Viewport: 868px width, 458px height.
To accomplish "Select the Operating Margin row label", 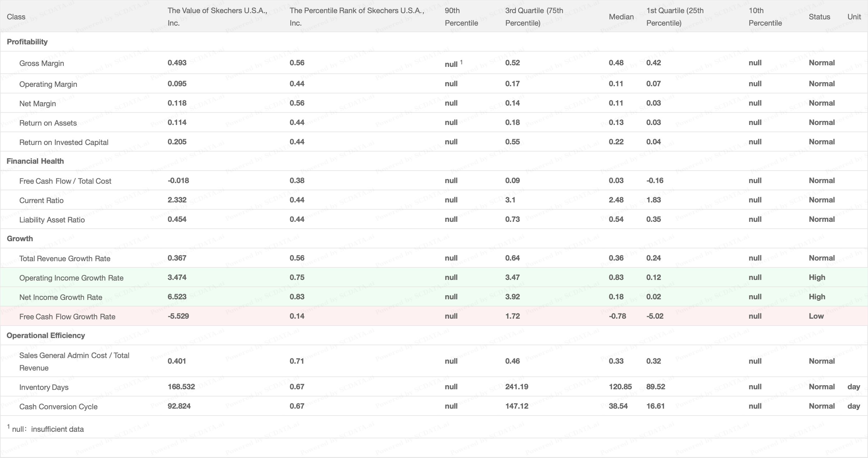I will pyautogui.click(x=48, y=84).
